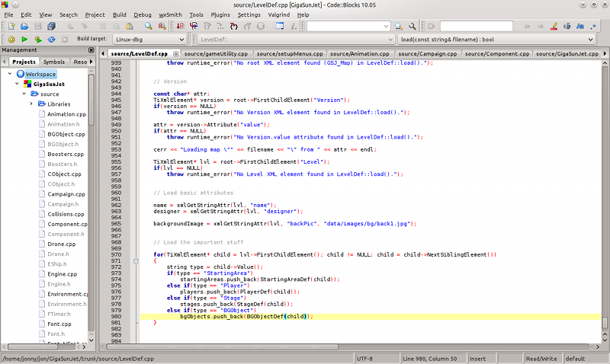Click the Rebuild icon in build toolbar
Image resolution: width=610 pixels, height=364 pixels.
click(50, 39)
